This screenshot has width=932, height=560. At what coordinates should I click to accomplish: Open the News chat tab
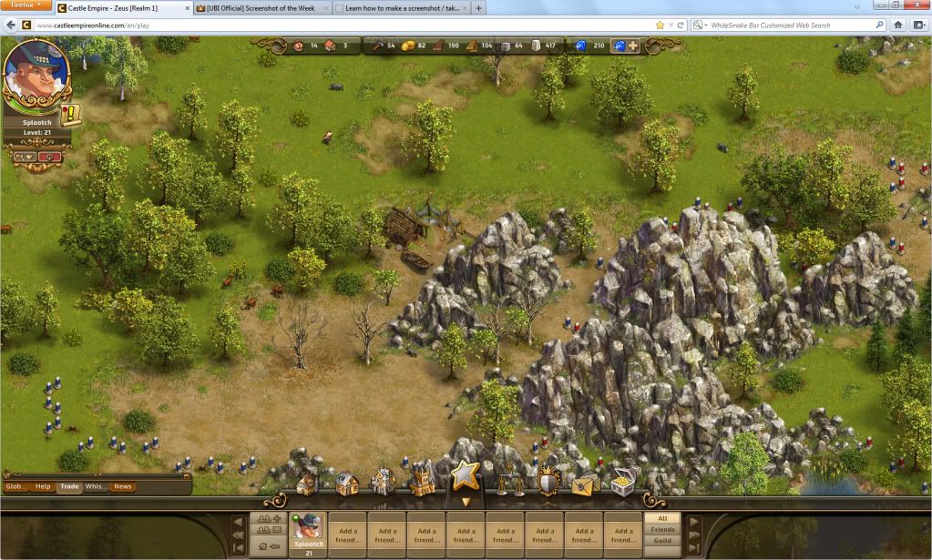[x=122, y=486]
